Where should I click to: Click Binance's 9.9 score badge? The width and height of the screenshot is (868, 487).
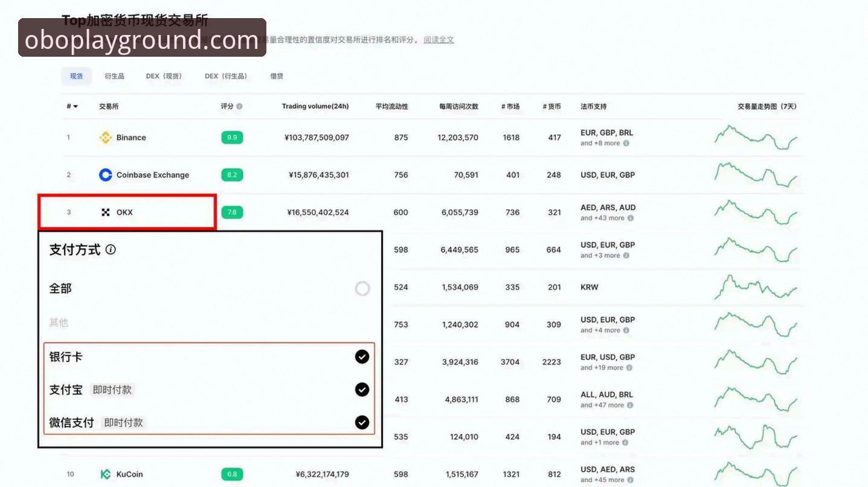(x=232, y=138)
